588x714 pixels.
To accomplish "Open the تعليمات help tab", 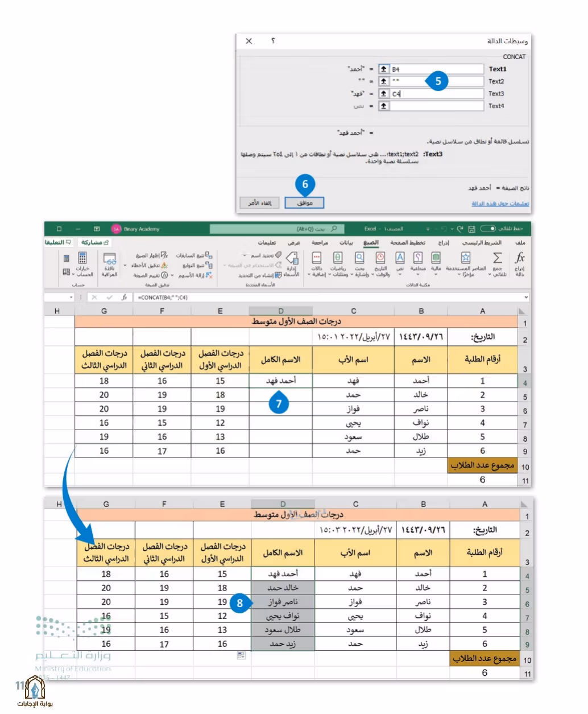I will (x=267, y=242).
